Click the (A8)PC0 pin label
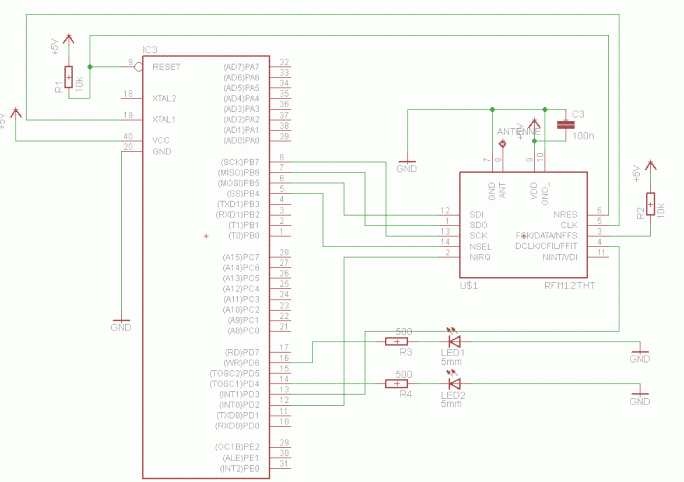684x482 pixels. point(243,331)
